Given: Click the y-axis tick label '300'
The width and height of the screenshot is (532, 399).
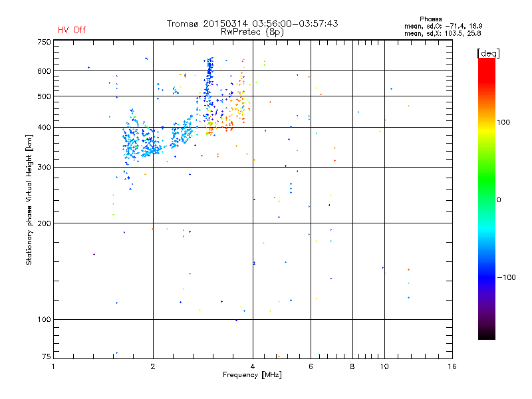Looking at the screenshot, I should click(x=44, y=168).
